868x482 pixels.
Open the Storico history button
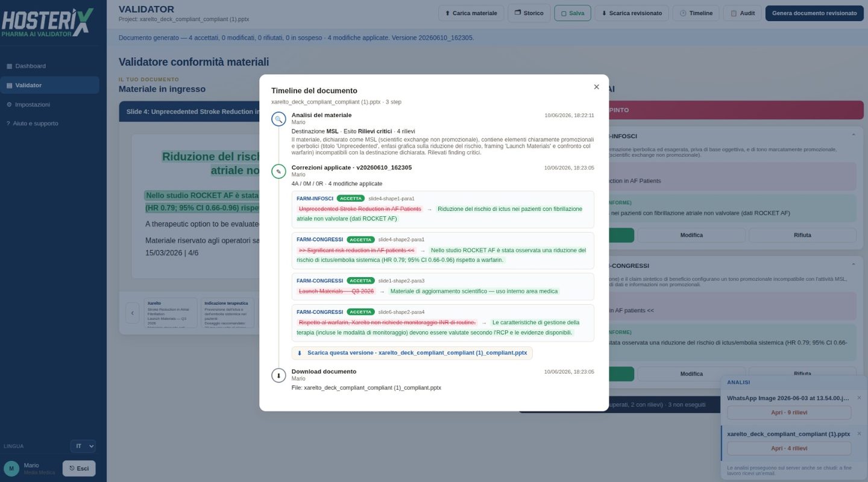click(529, 13)
